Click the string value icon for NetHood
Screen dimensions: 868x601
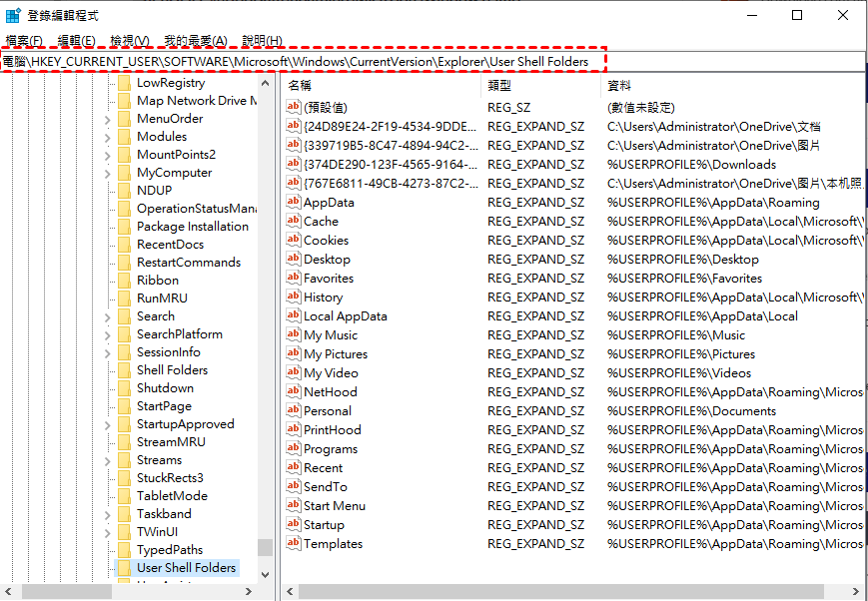point(294,391)
